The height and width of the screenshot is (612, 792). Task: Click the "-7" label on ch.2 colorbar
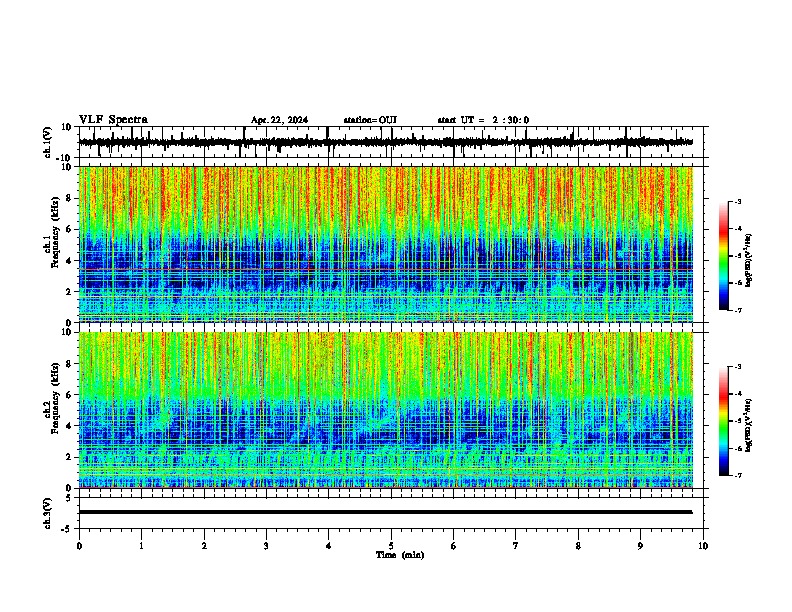pos(737,475)
